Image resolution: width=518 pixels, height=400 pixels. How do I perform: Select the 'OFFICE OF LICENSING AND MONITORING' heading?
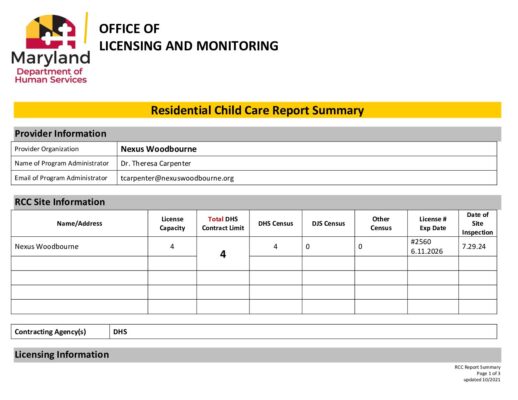[x=189, y=37]
